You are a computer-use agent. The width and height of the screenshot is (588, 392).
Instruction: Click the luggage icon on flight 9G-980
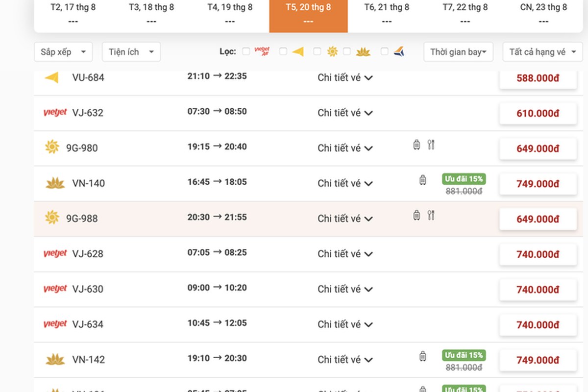tap(416, 145)
